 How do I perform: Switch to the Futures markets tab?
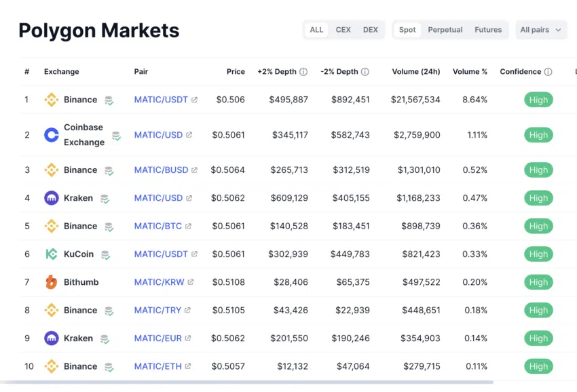click(488, 30)
